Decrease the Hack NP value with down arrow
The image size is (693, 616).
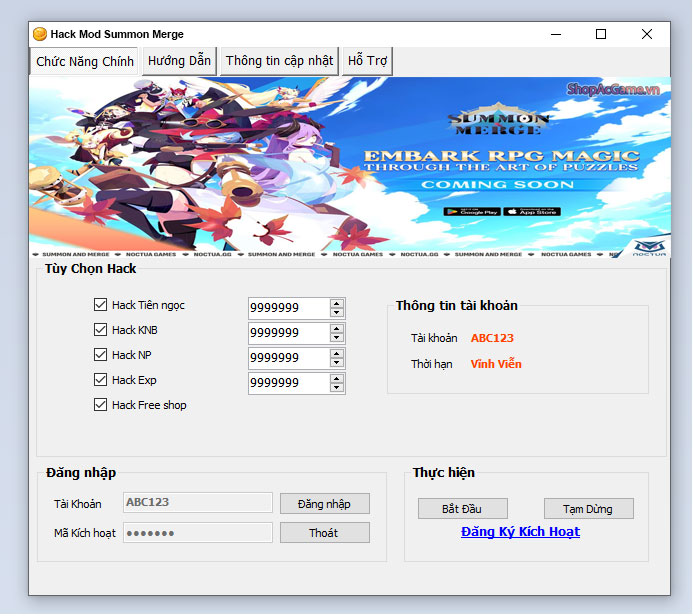click(337, 363)
